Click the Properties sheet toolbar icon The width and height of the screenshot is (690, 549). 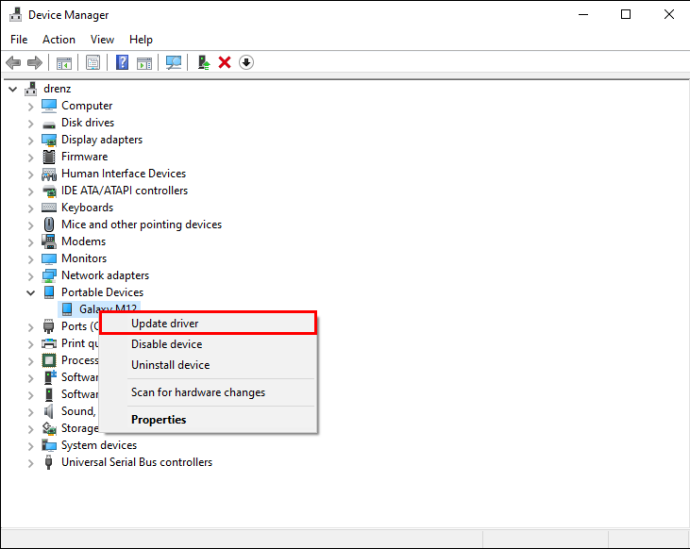coord(93,62)
